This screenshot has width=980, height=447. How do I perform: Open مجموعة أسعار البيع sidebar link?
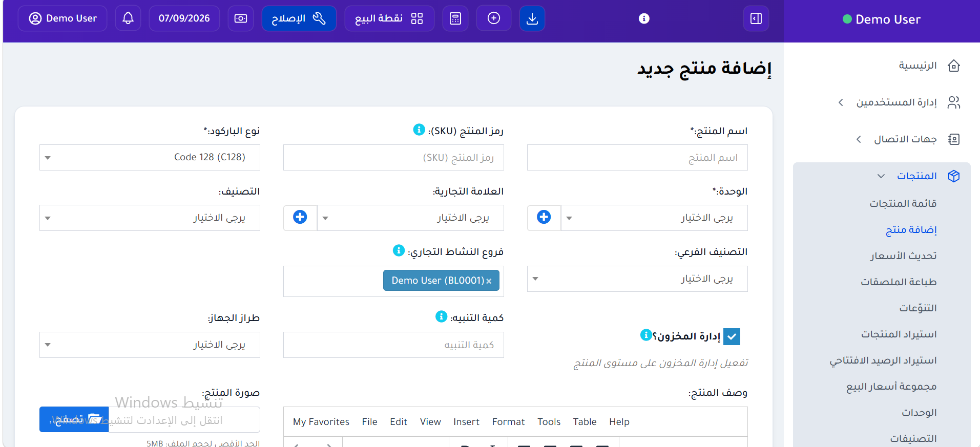tap(891, 386)
